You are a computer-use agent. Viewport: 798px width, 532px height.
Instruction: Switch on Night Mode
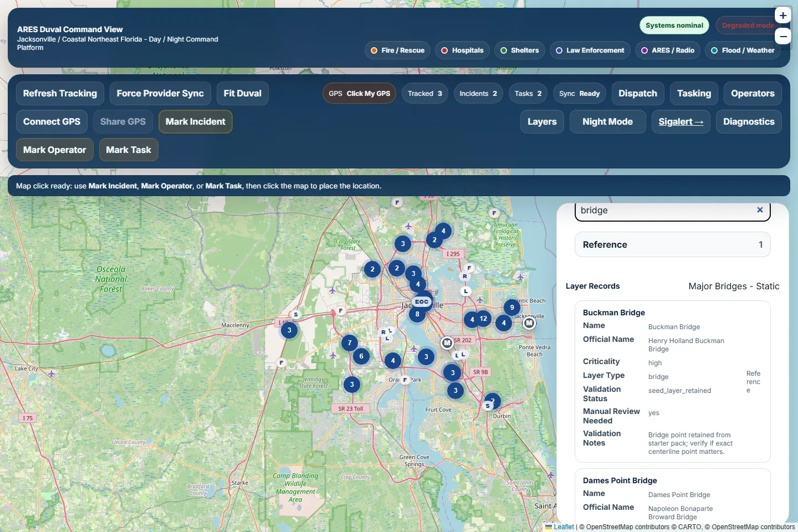(x=607, y=122)
